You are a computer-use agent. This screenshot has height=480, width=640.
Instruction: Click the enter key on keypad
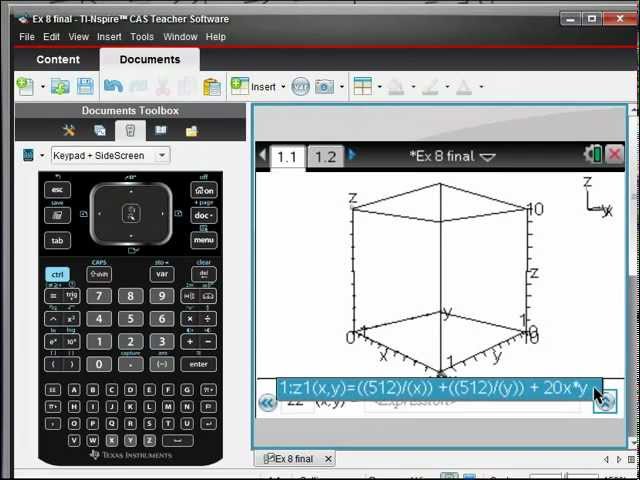click(x=198, y=364)
